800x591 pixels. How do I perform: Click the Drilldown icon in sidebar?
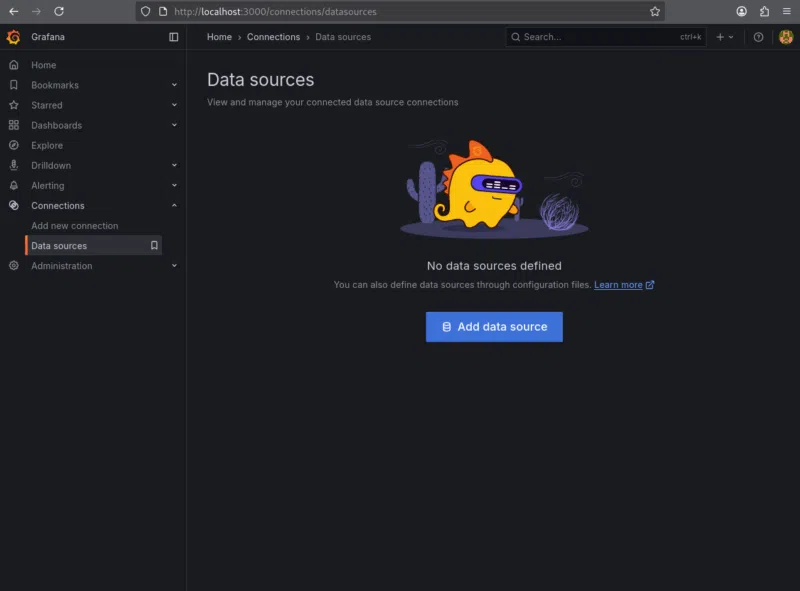click(x=14, y=165)
